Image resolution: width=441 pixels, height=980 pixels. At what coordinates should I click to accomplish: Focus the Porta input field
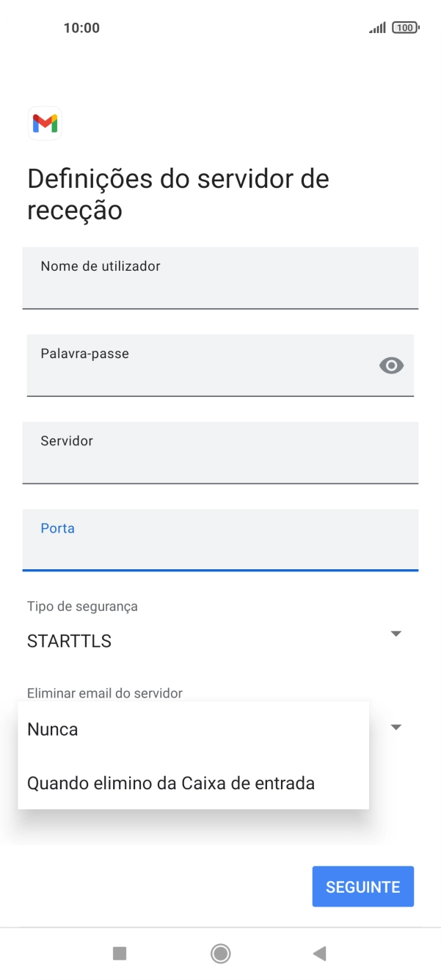(220, 540)
